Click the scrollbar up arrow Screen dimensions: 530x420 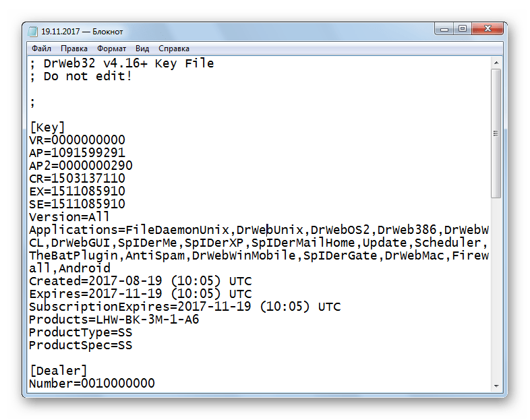[496, 63]
